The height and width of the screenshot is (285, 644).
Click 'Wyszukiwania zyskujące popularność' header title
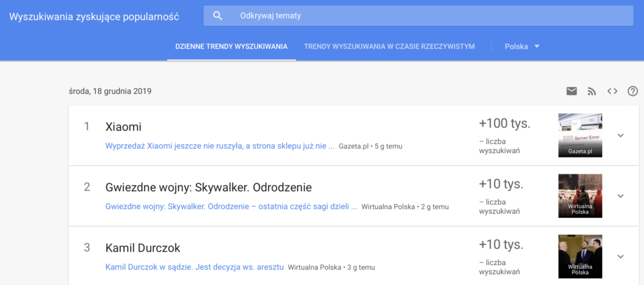[x=94, y=17]
